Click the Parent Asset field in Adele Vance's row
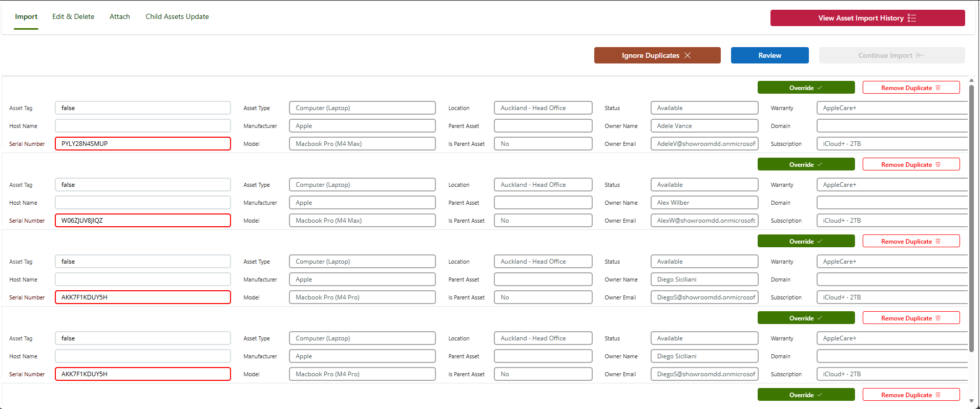 543,126
